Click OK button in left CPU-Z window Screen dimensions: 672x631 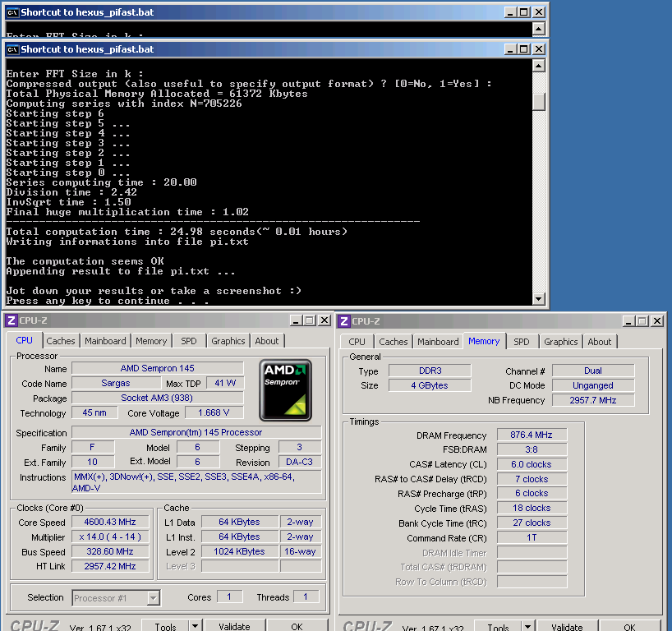pos(297,626)
